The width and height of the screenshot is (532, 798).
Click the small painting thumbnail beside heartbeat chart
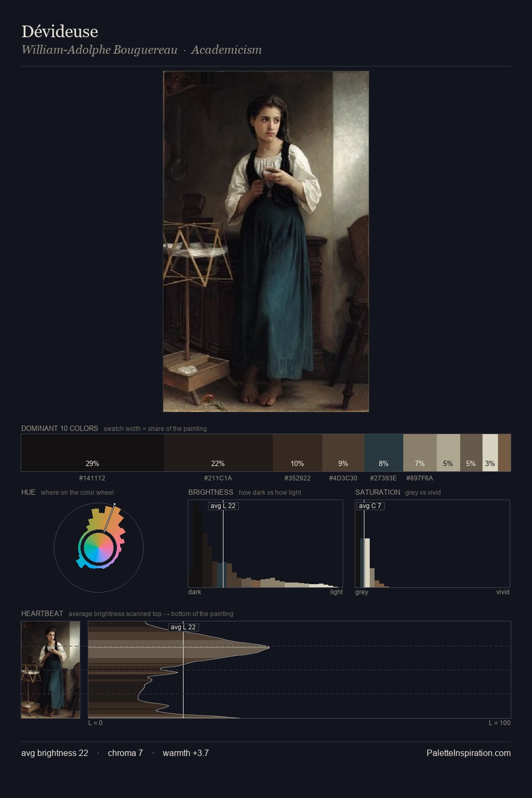51,670
